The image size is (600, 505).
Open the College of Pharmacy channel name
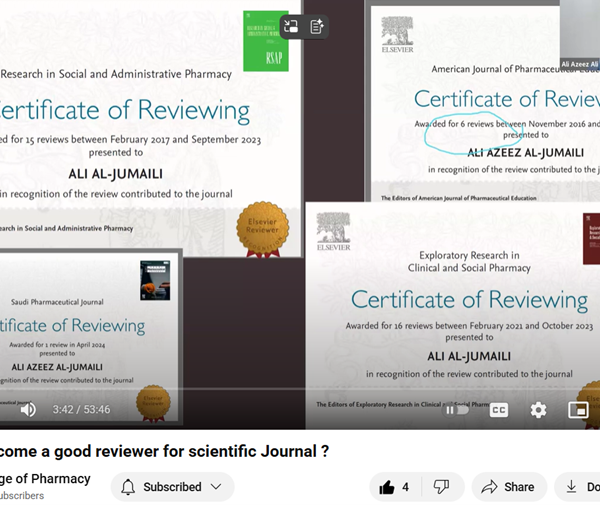pos(45,479)
